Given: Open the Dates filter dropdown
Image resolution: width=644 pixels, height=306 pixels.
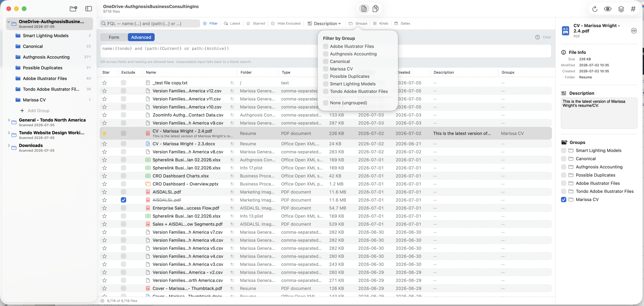Looking at the screenshot, I should [402, 23].
